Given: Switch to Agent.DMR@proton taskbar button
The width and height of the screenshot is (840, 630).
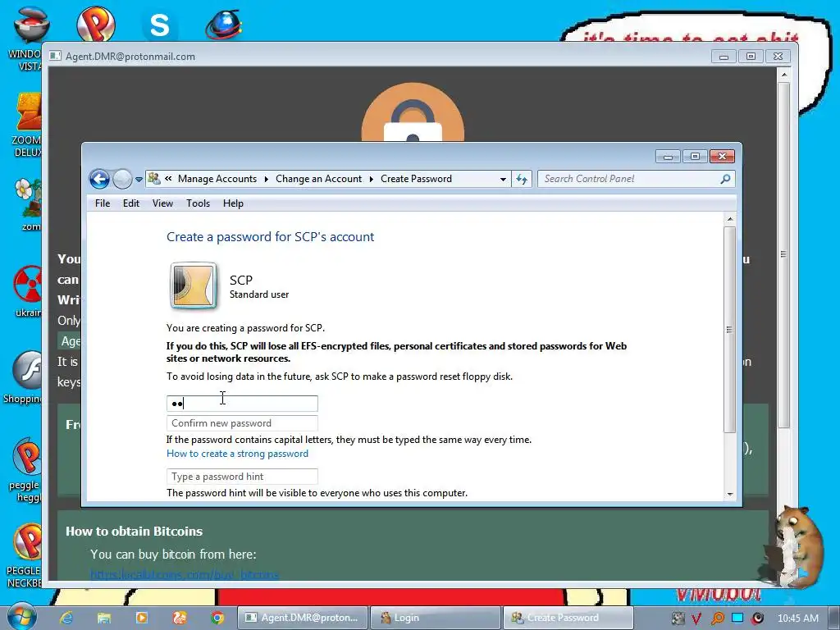Looking at the screenshot, I should 302,618.
